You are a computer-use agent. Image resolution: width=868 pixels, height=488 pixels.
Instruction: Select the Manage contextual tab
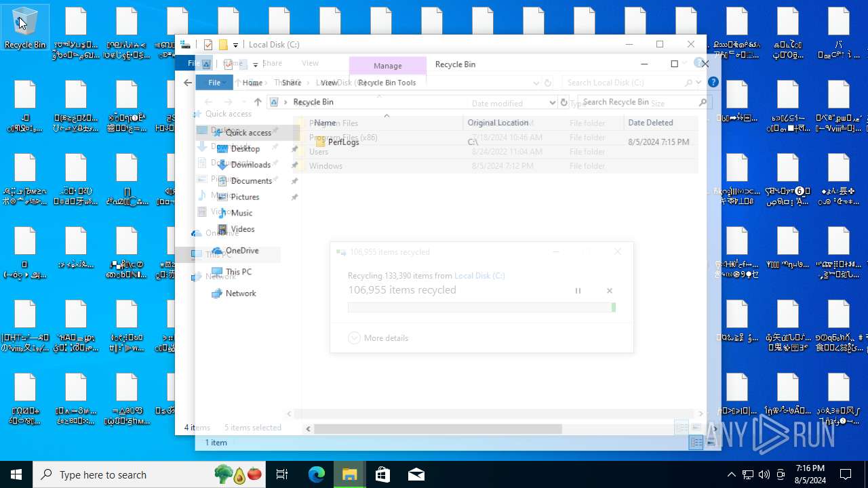click(388, 66)
